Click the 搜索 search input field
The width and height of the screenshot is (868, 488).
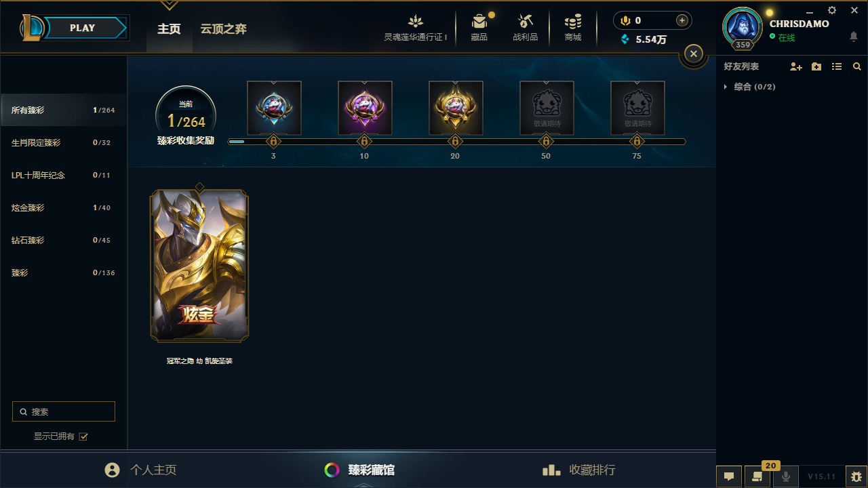pos(64,411)
